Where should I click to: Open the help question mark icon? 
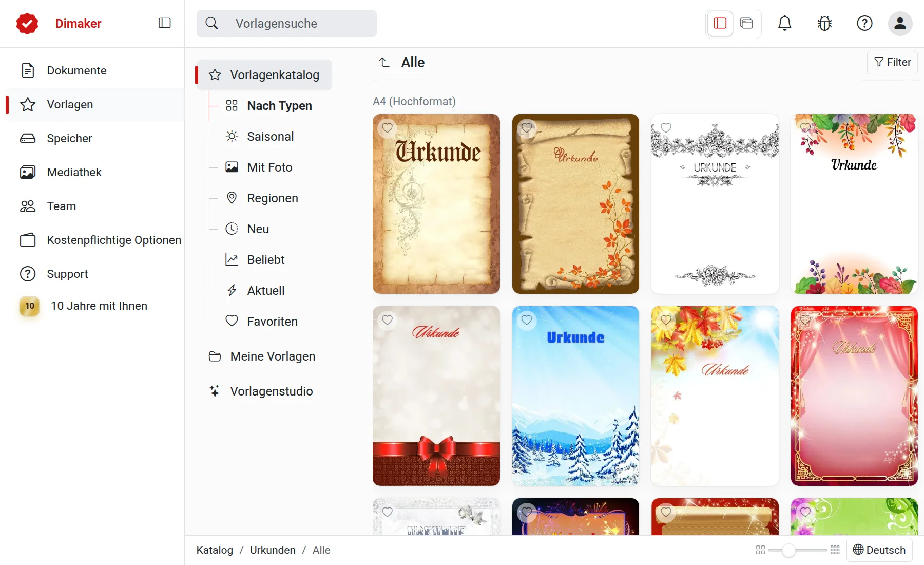[x=864, y=23]
